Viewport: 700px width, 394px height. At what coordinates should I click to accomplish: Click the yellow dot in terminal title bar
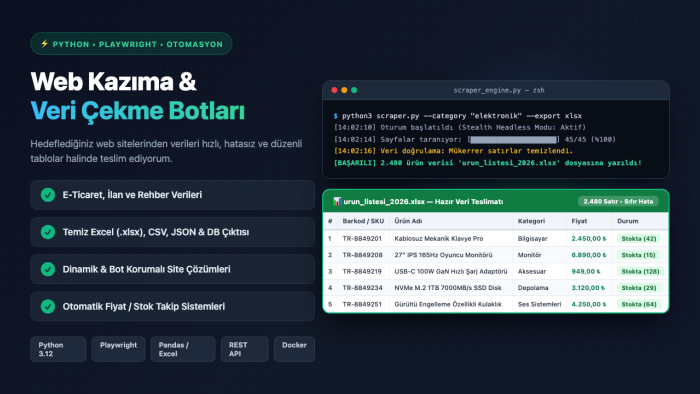(344, 90)
